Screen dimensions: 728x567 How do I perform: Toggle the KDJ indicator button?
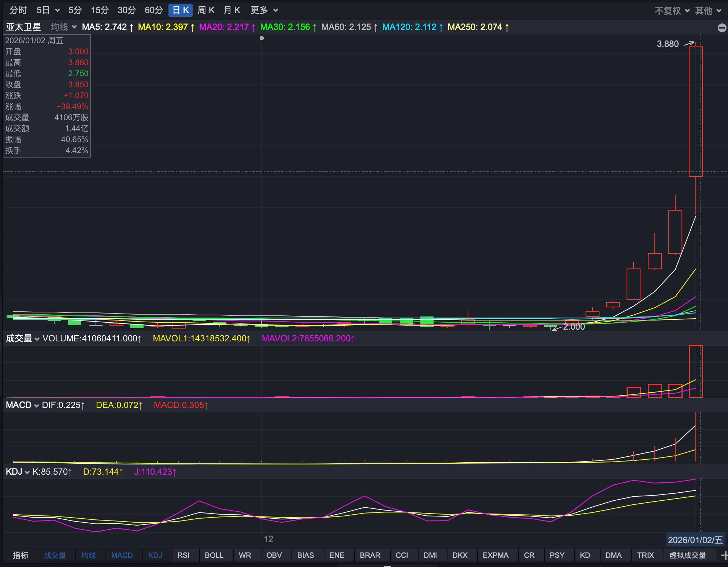point(155,555)
